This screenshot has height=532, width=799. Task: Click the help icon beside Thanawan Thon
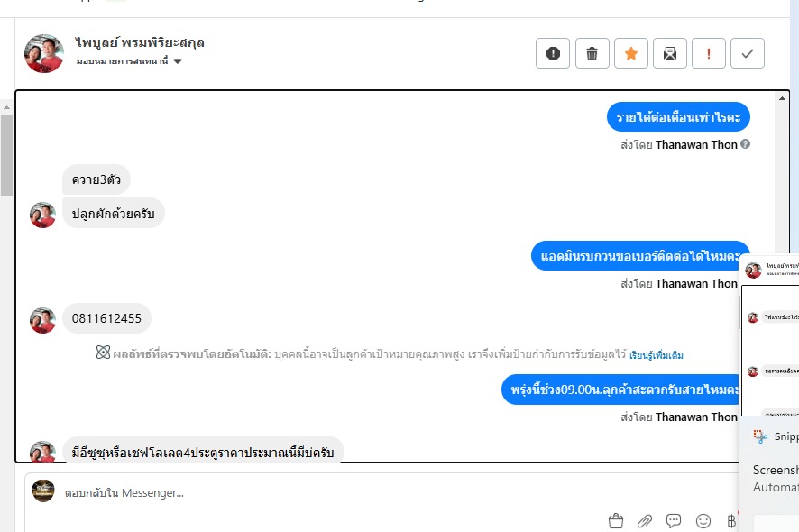745,144
